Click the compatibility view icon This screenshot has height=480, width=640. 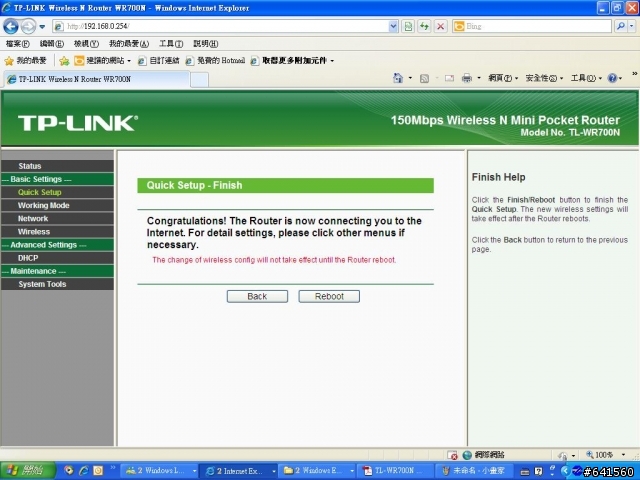pyautogui.click(x=408, y=27)
